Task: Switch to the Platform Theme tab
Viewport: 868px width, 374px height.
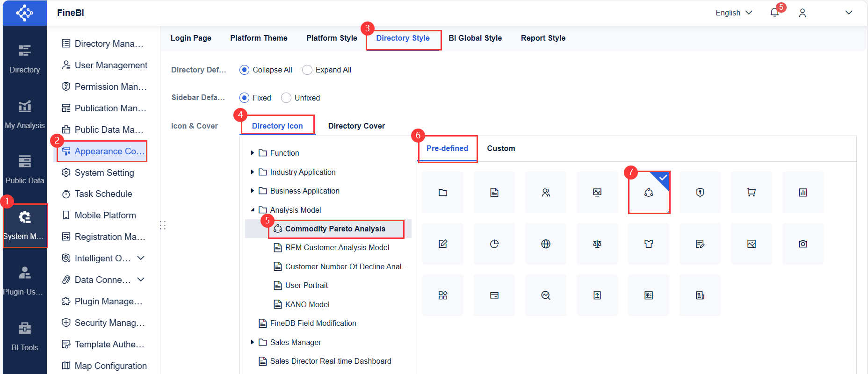Action: pos(259,38)
